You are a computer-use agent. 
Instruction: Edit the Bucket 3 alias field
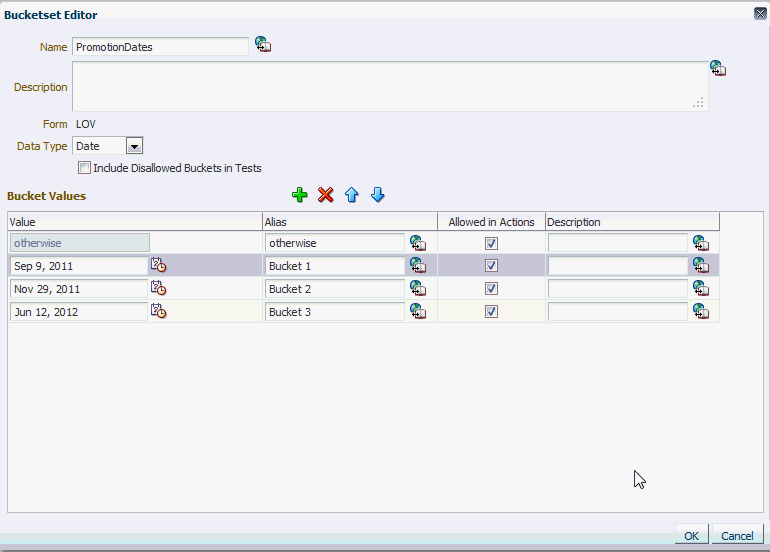point(335,312)
